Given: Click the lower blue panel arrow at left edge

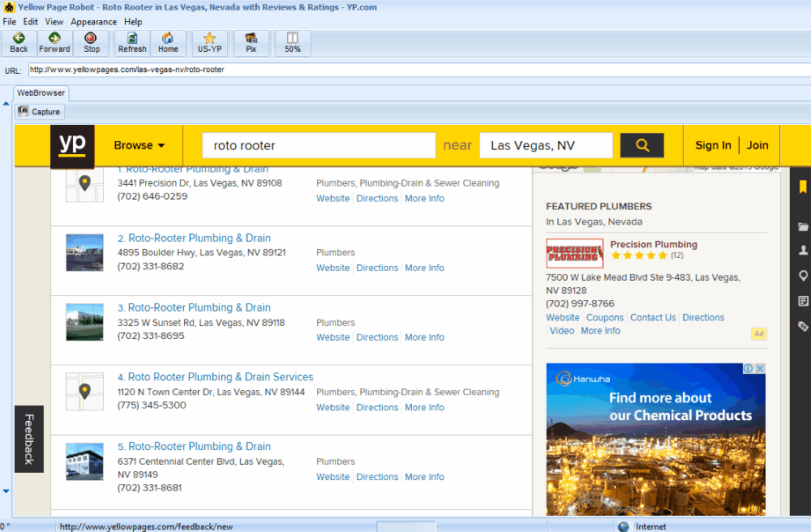Looking at the screenshot, I should (6, 491).
